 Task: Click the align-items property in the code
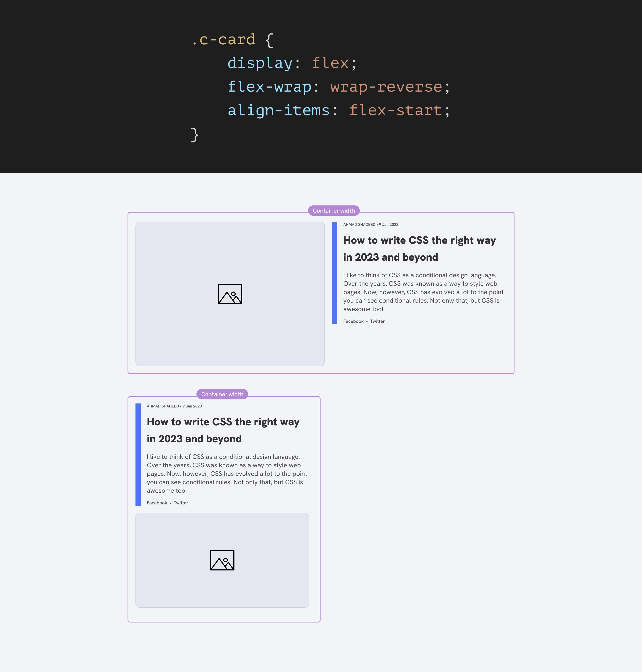(x=279, y=110)
